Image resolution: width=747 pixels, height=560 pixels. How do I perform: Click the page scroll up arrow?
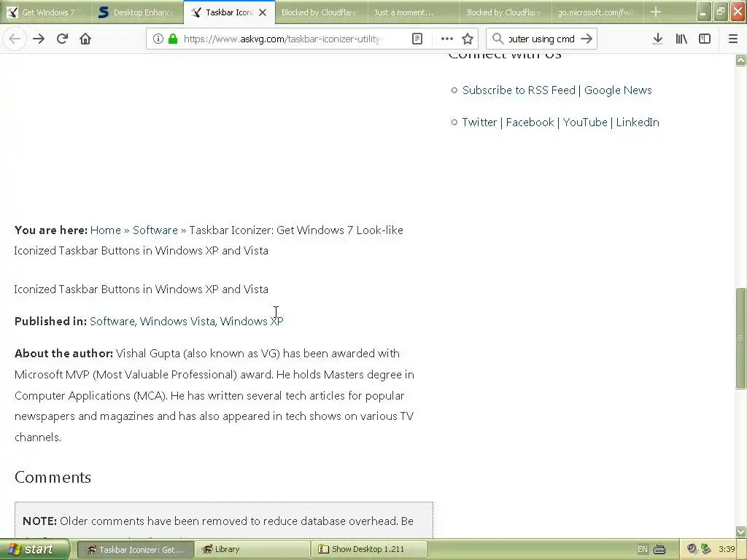[741, 60]
